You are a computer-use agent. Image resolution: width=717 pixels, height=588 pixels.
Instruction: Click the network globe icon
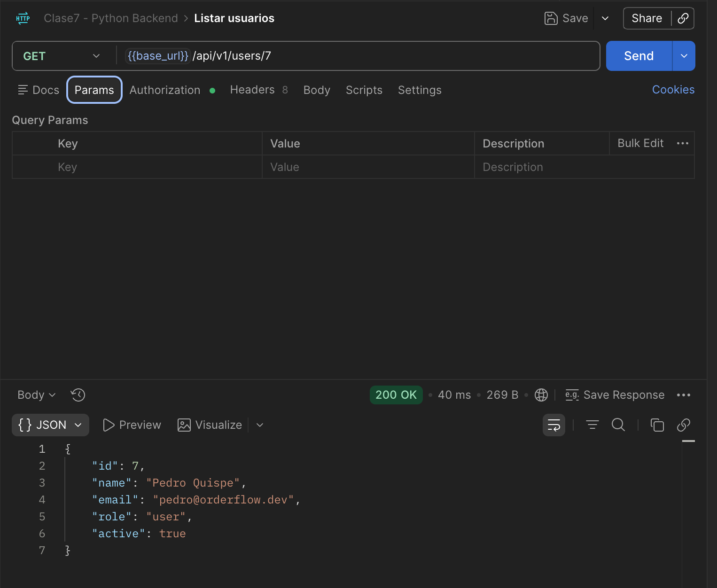coord(541,395)
